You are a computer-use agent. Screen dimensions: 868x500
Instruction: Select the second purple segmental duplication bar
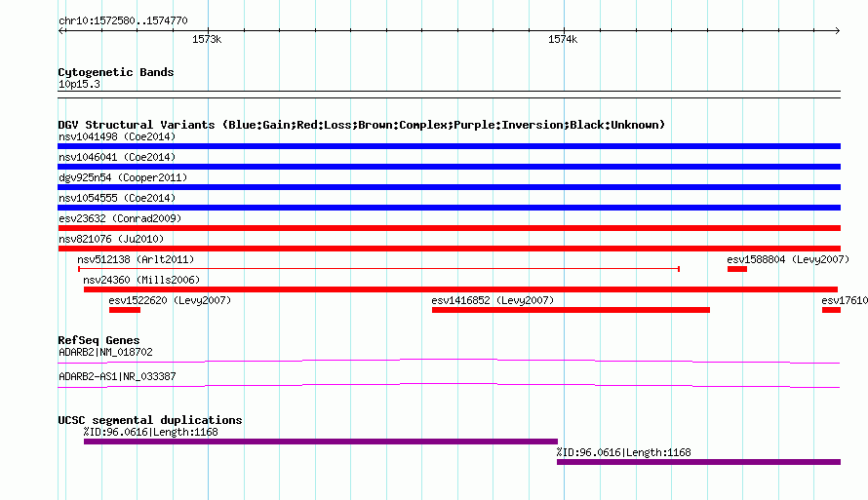[698, 462]
